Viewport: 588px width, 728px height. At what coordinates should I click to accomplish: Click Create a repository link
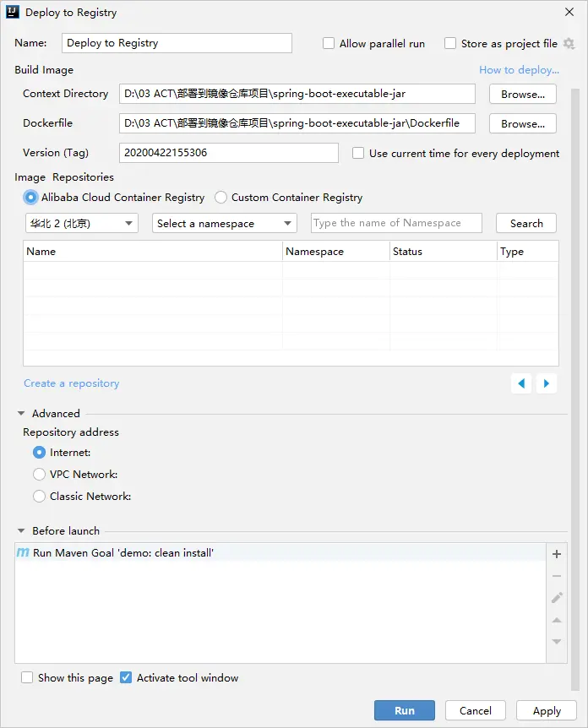(72, 383)
